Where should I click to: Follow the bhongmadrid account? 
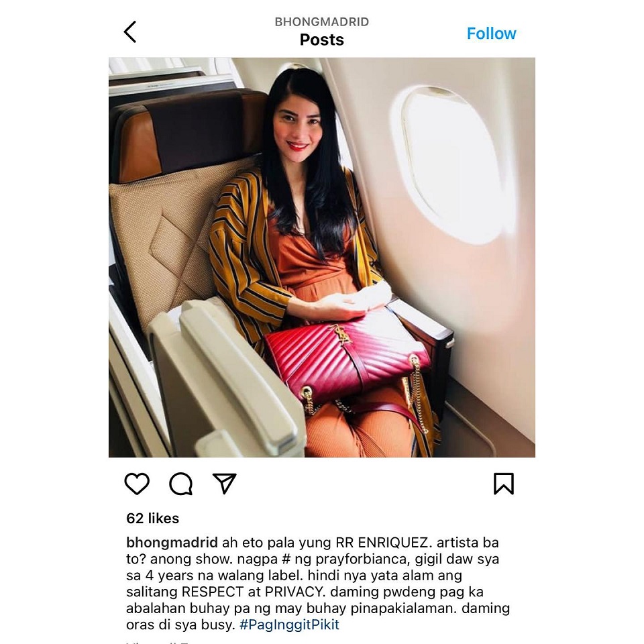[491, 34]
